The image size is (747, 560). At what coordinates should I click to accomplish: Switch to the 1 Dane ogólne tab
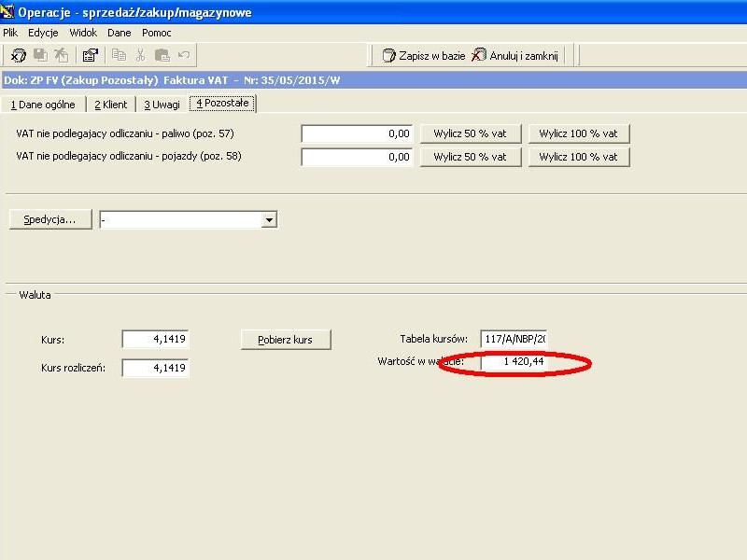(43, 105)
